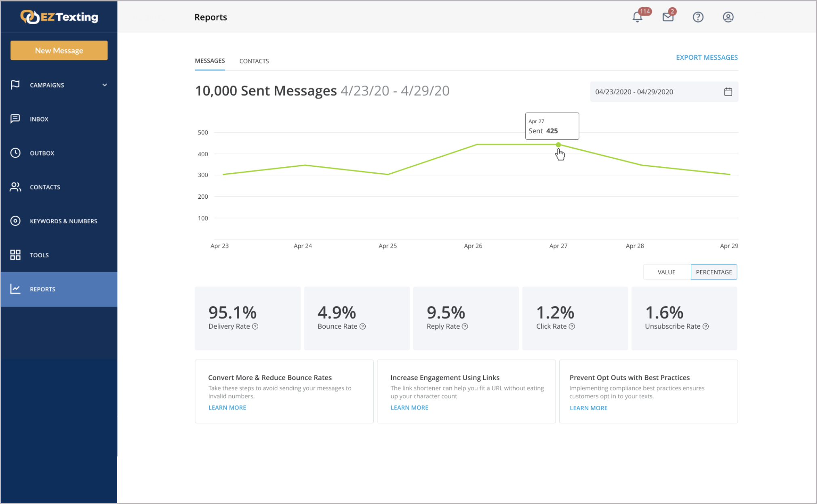Select the Messages report tab

pyautogui.click(x=210, y=61)
